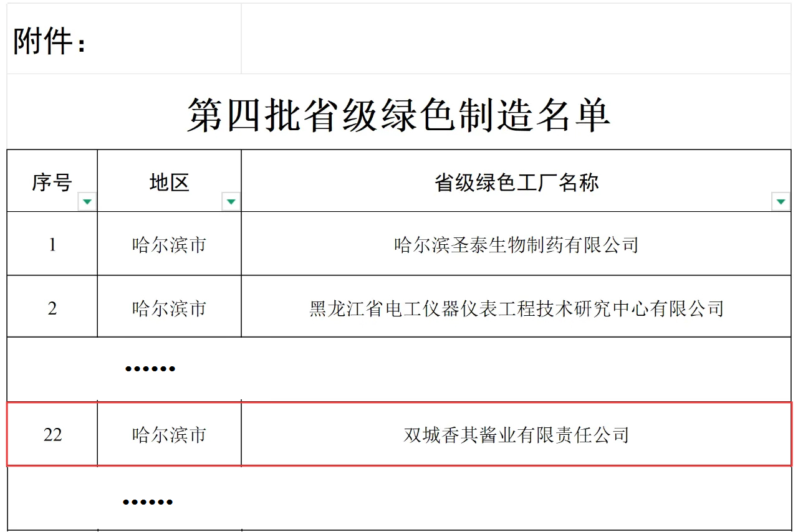Screen dimensions: 798x532
Task: Select the 双城香其酱业有限责任公司 cell
Action: (x=516, y=435)
